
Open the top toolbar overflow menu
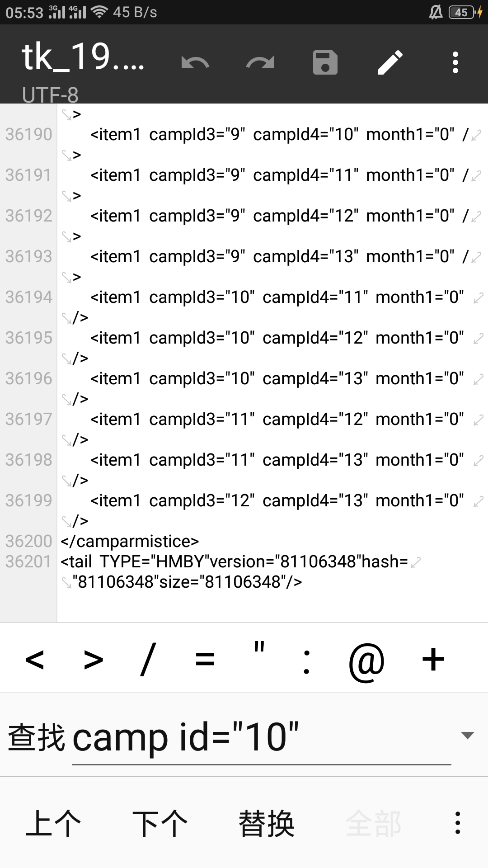[455, 62]
